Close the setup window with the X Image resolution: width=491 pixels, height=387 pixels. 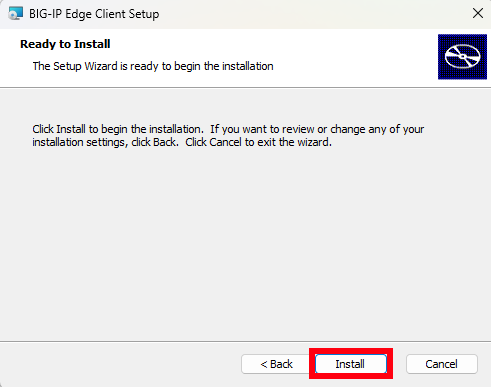click(478, 13)
